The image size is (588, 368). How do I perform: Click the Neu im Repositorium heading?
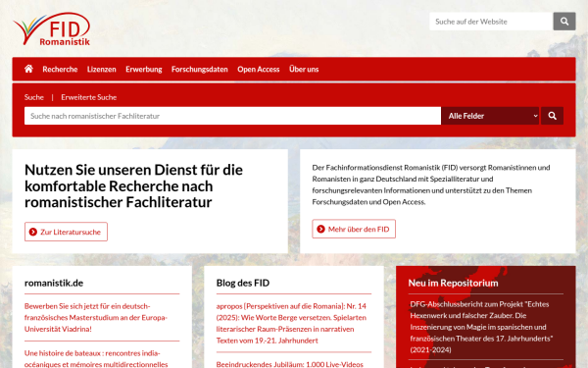click(x=453, y=283)
